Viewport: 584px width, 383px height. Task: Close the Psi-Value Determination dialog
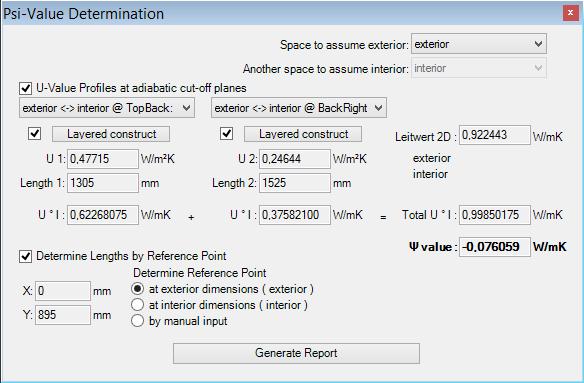pyautogui.click(x=570, y=13)
